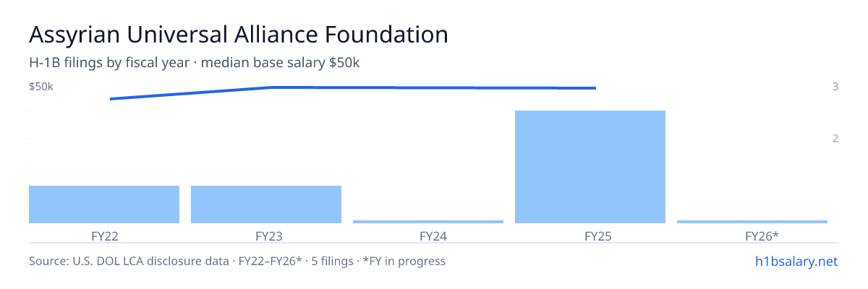Click the FY23 filings bar

[266, 204]
